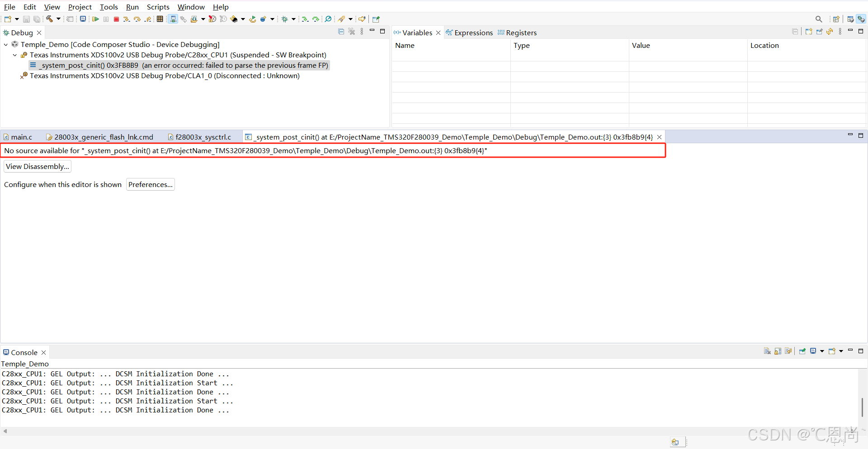The image size is (868, 449).
Task: Click the Resume (green play) toolbar icon
Action: (95, 19)
